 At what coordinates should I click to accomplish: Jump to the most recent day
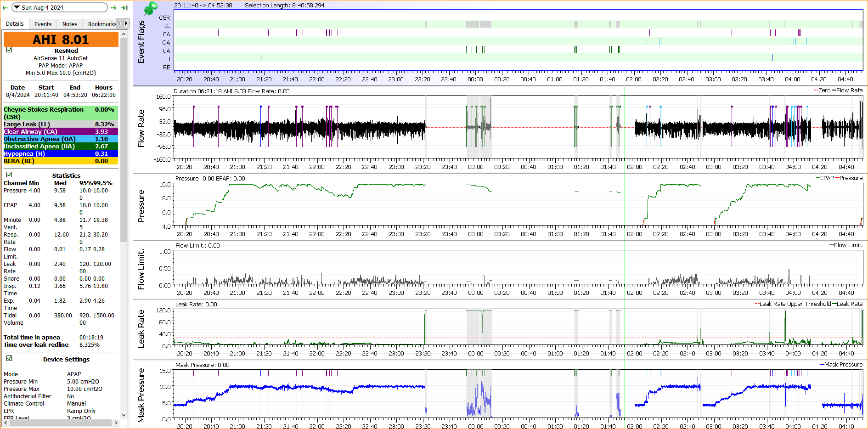click(x=124, y=7)
